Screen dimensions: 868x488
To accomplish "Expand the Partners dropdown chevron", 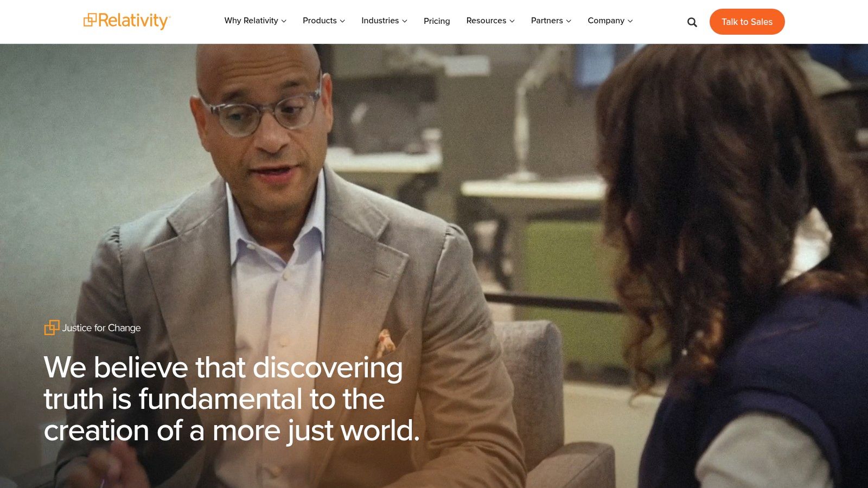I will 569,21.
